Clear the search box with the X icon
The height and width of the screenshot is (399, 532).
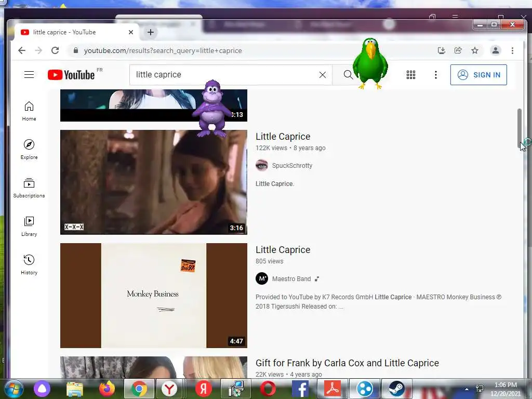click(x=322, y=75)
